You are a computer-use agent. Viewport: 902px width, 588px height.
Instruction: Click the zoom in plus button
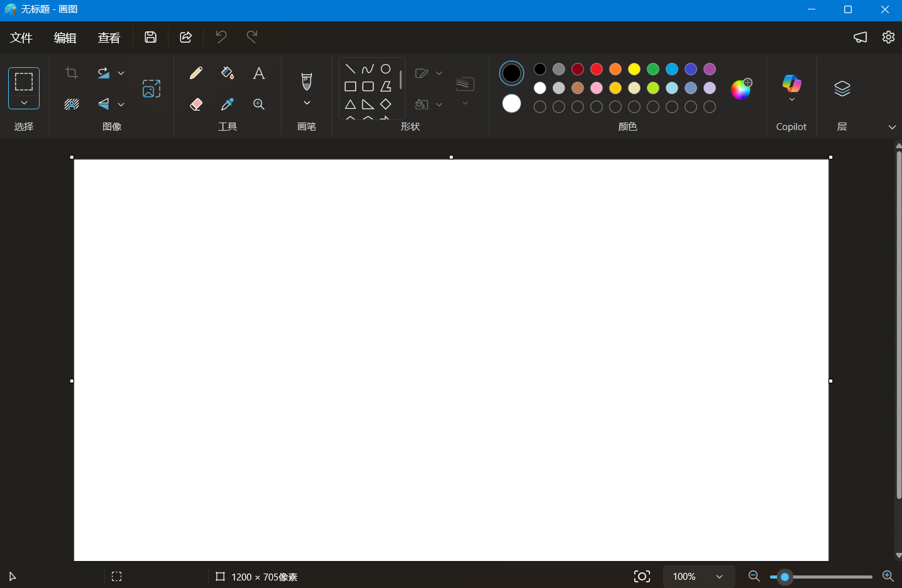pyautogui.click(x=888, y=576)
